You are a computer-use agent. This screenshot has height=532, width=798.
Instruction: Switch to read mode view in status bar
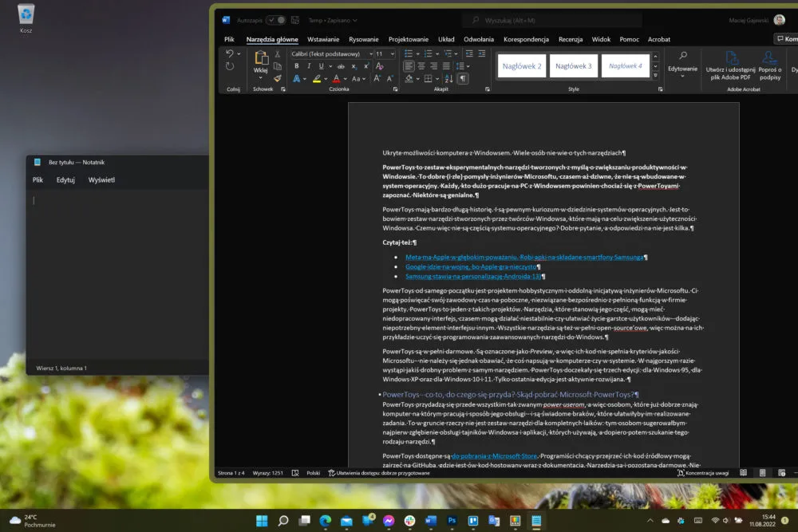[x=744, y=473]
